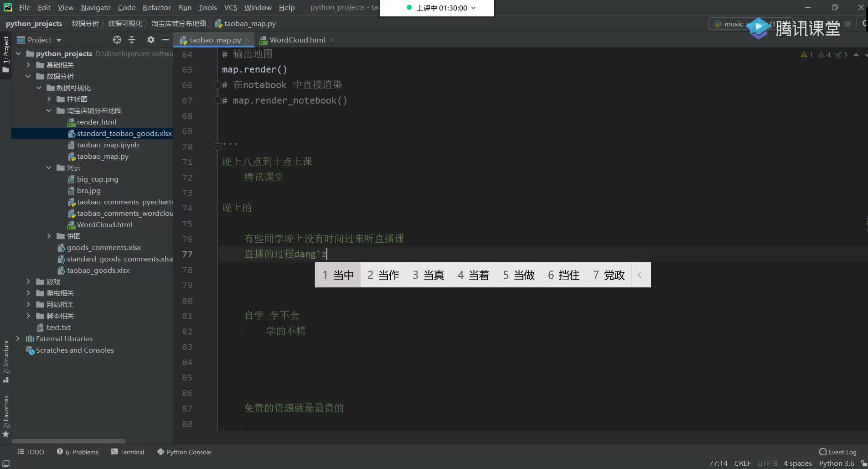Click the IME candidate page arrow
868x469 pixels.
[x=640, y=275]
